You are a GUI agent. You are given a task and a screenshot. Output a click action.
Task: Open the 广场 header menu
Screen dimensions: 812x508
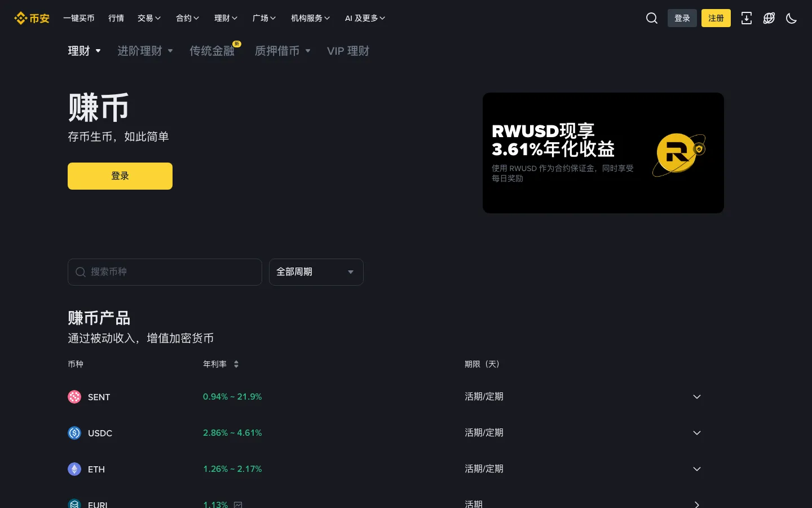pyautogui.click(x=264, y=18)
